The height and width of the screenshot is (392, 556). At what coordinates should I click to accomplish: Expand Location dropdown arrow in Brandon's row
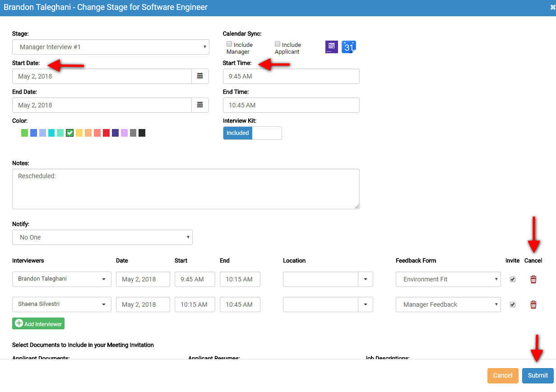click(366, 279)
